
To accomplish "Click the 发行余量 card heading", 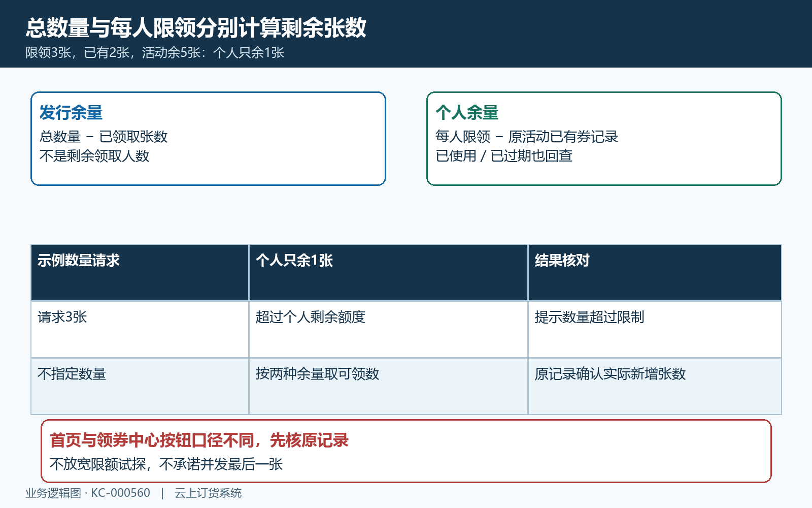I will point(71,112).
